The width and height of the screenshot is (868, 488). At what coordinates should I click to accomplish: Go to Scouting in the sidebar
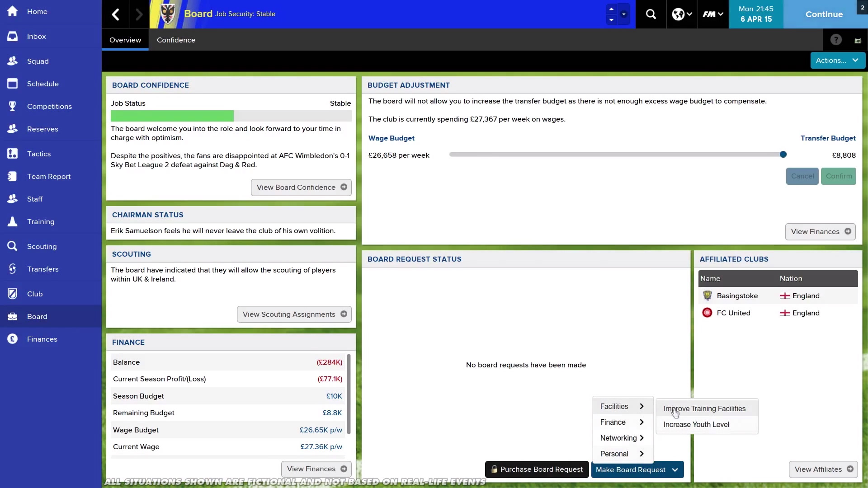[x=42, y=246]
